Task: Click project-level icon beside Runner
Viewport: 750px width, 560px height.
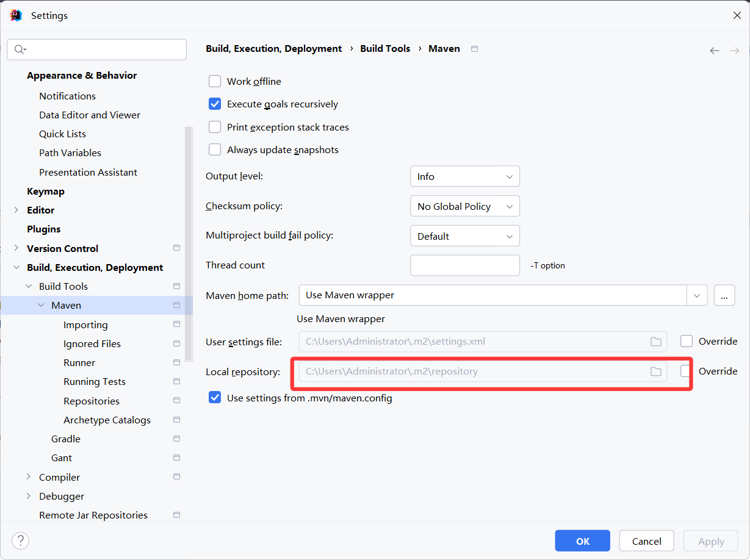Action: (x=177, y=362)
